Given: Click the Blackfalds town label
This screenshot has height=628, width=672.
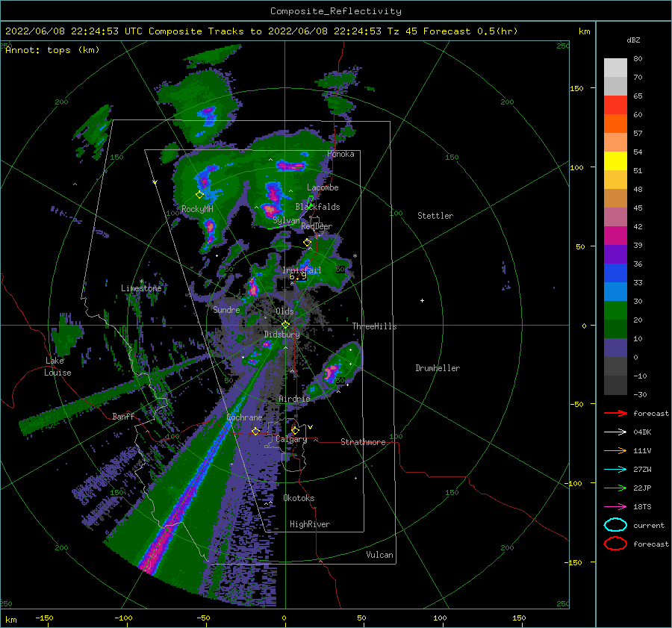Looking at the screenshot, I should click(317, 207).
